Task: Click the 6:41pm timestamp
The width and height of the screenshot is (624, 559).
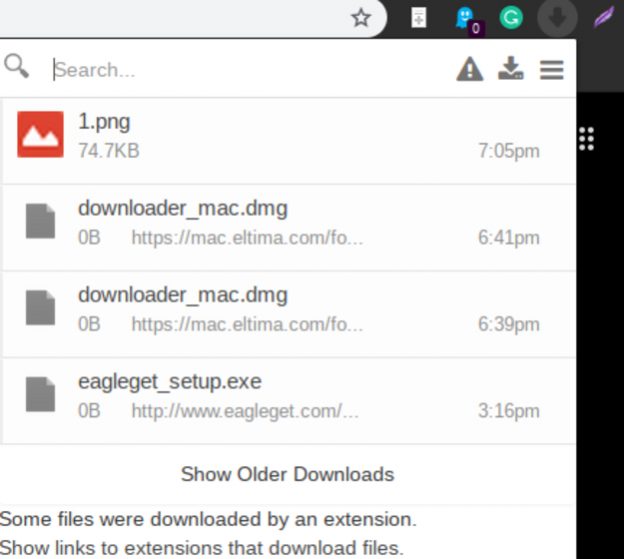Action: pos(509,238)
